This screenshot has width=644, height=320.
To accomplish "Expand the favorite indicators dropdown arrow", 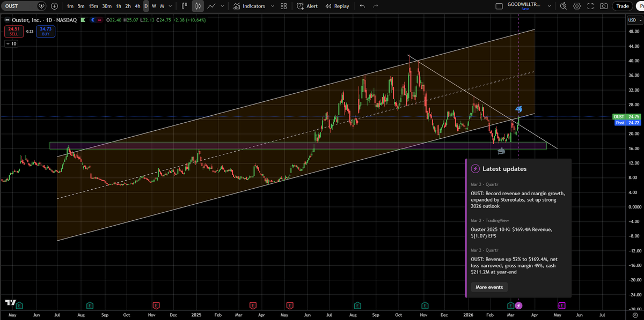I will point(273,6).
